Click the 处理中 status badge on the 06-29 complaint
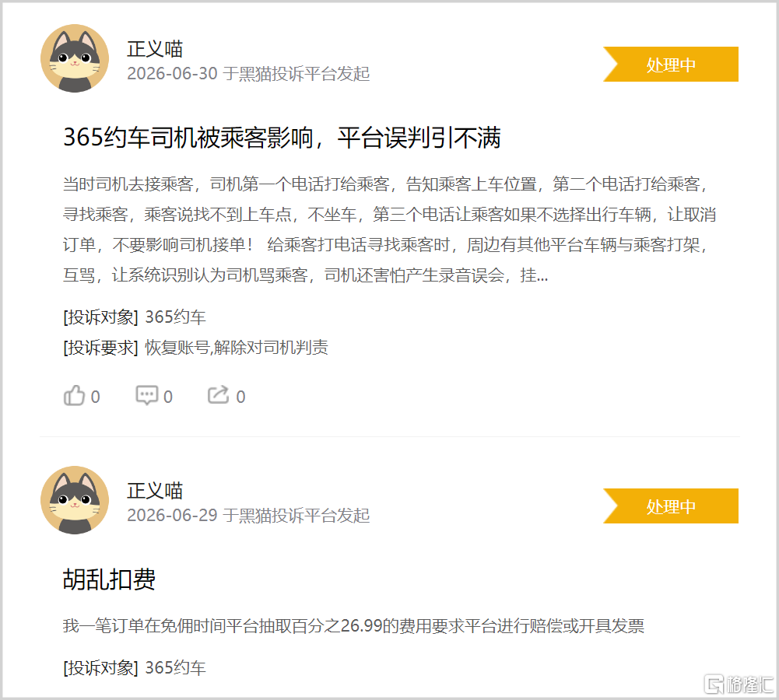The image size is (779, 700). pos(671,506)
